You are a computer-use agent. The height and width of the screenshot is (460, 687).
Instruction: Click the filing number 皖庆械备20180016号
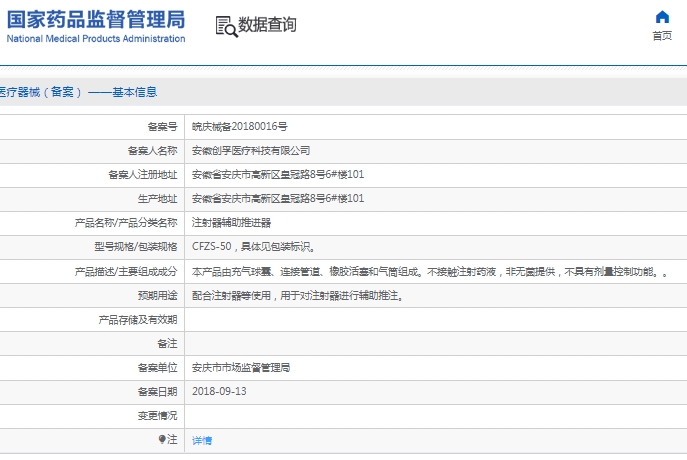(x=240, y=127)
